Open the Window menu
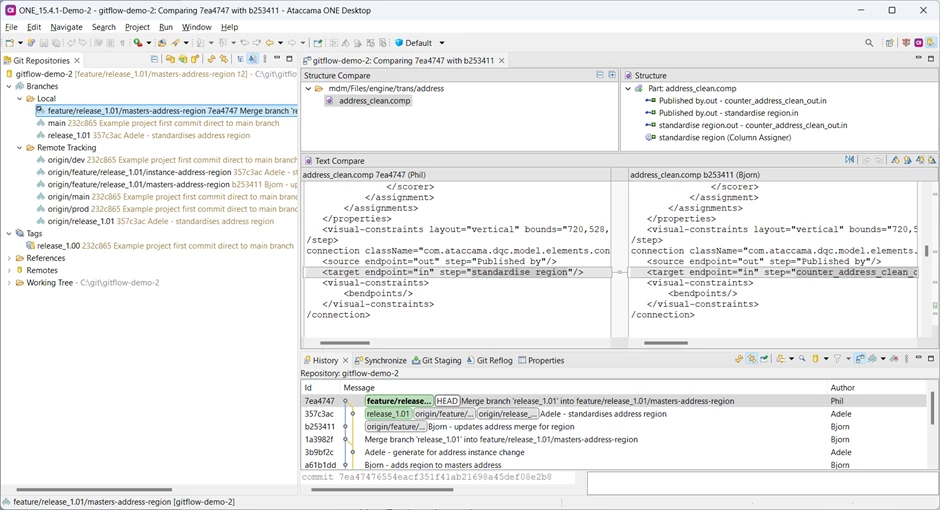940x510 pixels. (x=197, y=27)
